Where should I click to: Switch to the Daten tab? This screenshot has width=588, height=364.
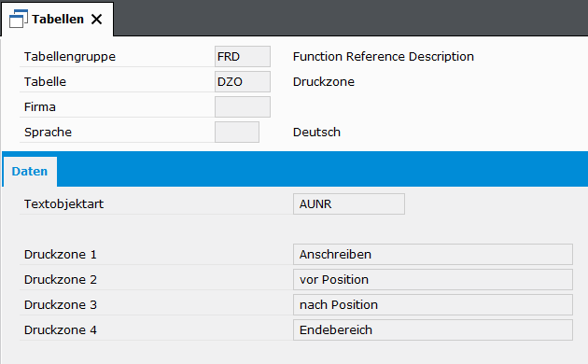pyautogui.click(x=30, y=172)
